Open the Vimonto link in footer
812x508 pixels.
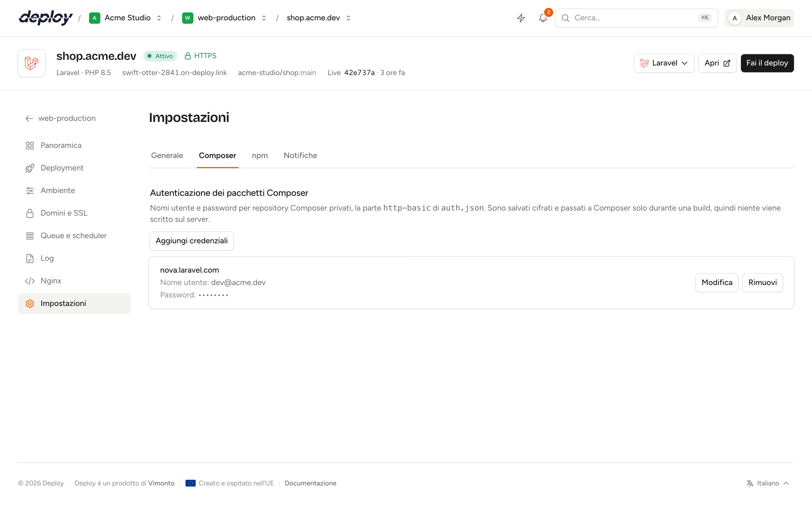[161, 483]
